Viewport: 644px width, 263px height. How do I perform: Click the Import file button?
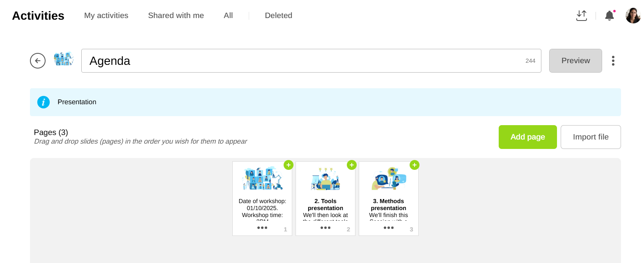pos(590,137)
